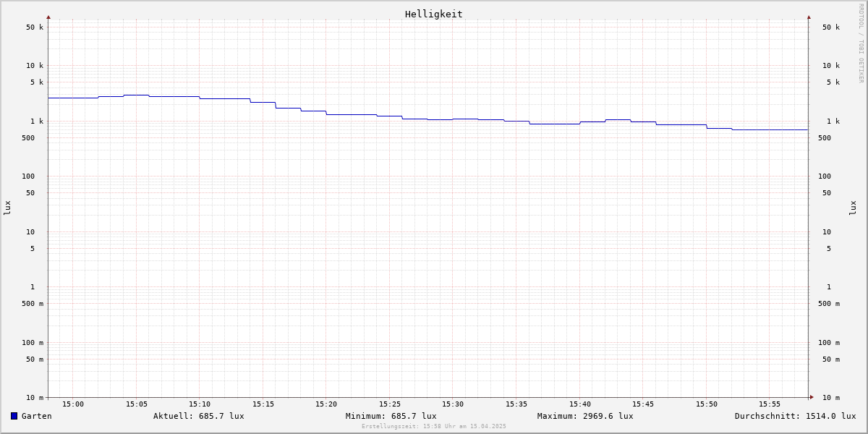Click the RRDTOOL / TOBI OETIKER vertical text
Image resolution: width=868 pixels, height=434 pixels.
pyautogui.click(x=861, y=43)
